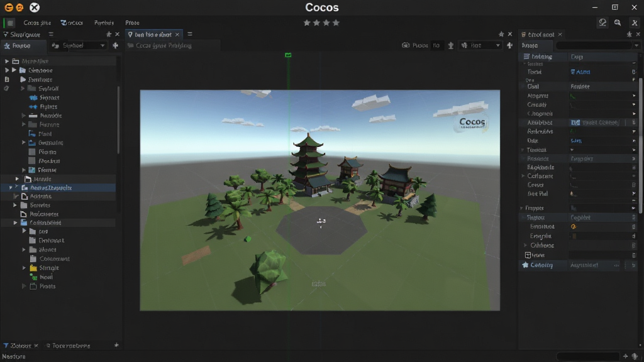Open the "Prete" menu in the menu bar
This screenshot has width=644, height=362.
(x=132, y=23)
